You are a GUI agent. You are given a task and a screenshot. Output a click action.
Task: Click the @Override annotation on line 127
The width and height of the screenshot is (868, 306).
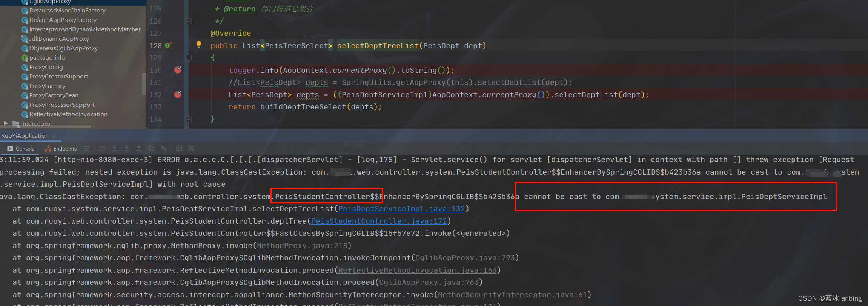[230, 33]
